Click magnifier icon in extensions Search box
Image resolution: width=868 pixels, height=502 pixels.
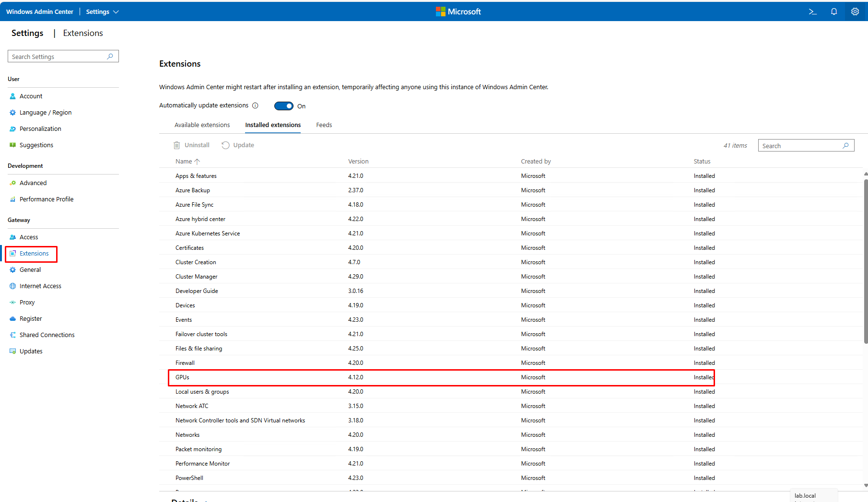(846, 146)
